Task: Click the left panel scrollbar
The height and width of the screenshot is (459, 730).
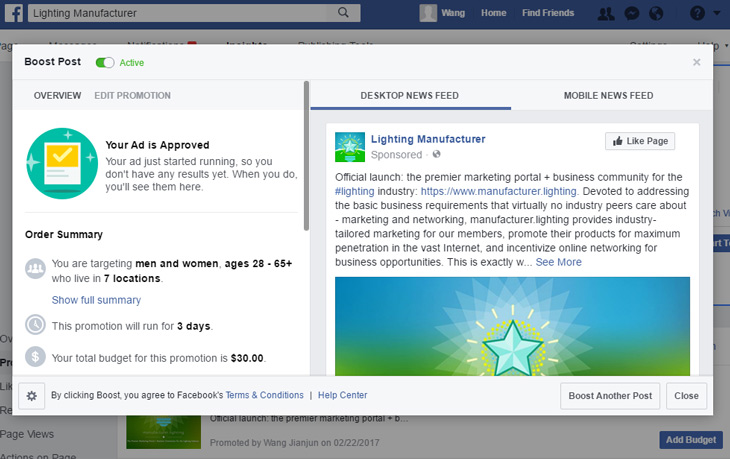Action: coord(306,156)
